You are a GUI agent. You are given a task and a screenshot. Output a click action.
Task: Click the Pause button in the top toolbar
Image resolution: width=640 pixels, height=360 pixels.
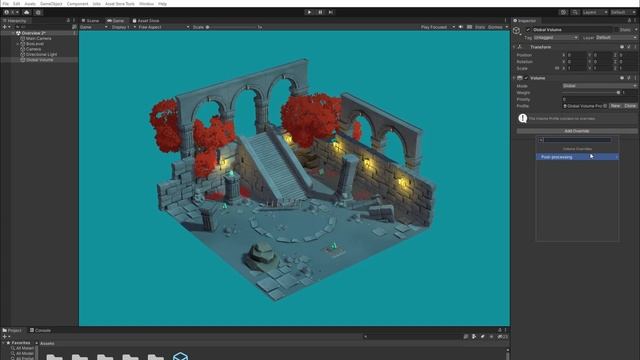click(x=320, y=12)
